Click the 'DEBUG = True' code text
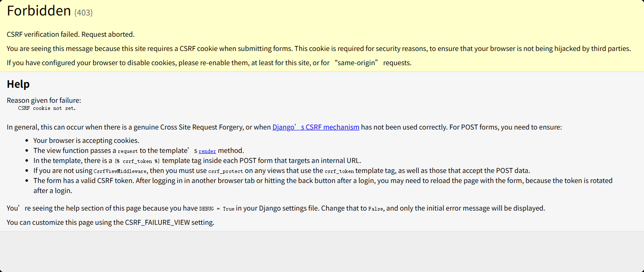 click(217, 208)
